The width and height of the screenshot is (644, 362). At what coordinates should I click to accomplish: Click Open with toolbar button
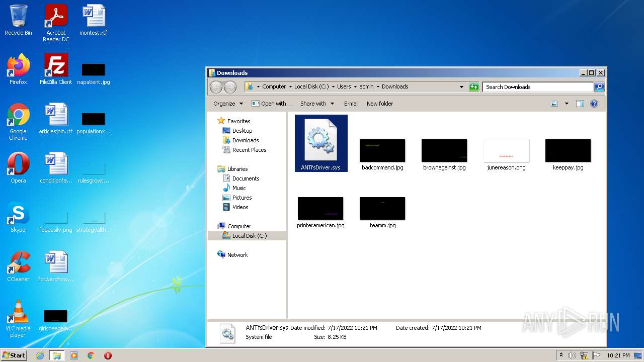tap(272, 104)
